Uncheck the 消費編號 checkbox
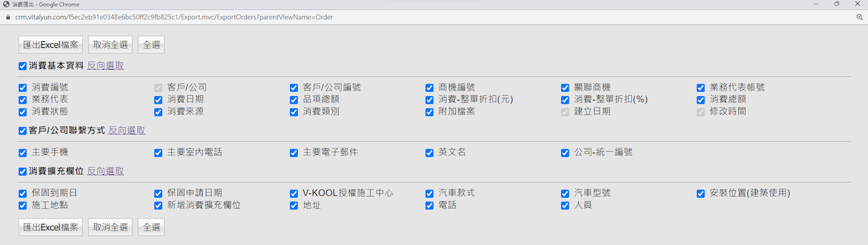Screen dimensions: 868x245 pos(23,87)
